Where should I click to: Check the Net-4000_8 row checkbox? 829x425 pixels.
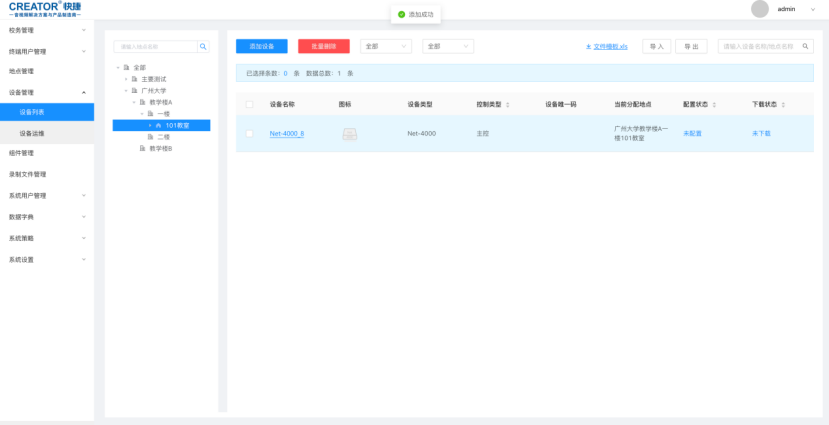pyautogui.click(x=249, y=133)
